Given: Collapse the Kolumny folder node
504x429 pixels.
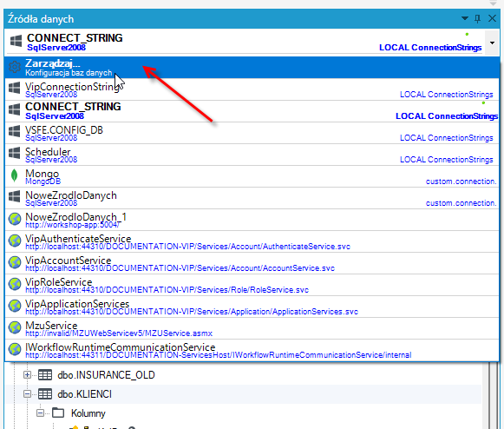Looking at the screenshot, I should click(40, 412).
